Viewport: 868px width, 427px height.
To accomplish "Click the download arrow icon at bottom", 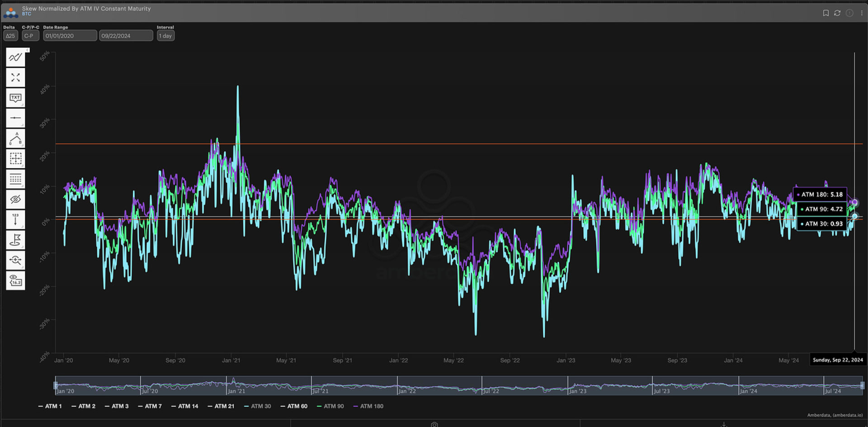I will click(x=724, y=424).
